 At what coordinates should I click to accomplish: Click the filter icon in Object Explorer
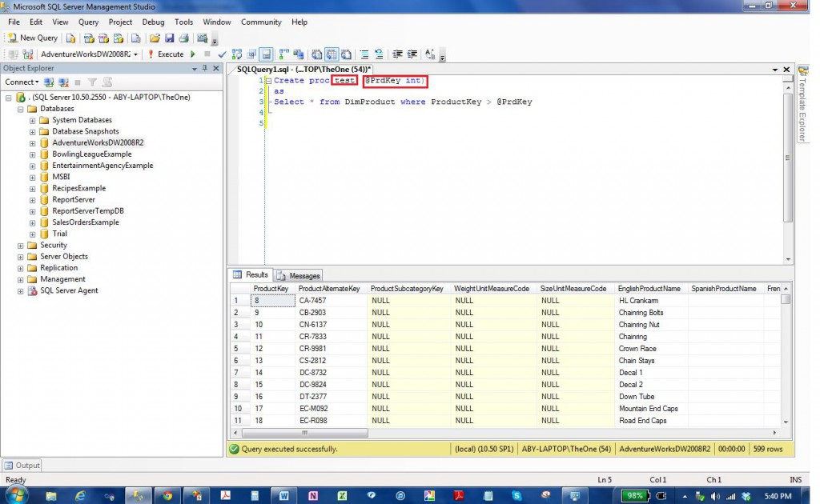click(92, 82)
